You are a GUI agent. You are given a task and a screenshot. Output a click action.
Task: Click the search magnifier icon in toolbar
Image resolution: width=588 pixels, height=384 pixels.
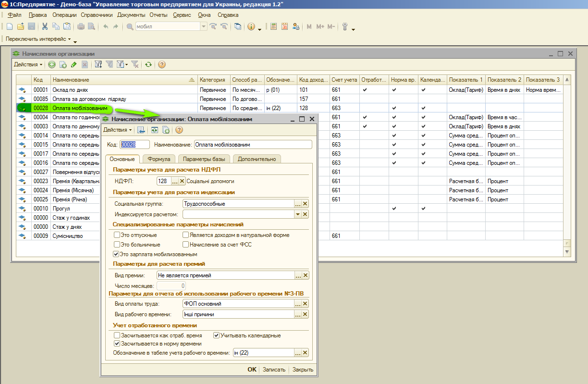tap(130, 27)
